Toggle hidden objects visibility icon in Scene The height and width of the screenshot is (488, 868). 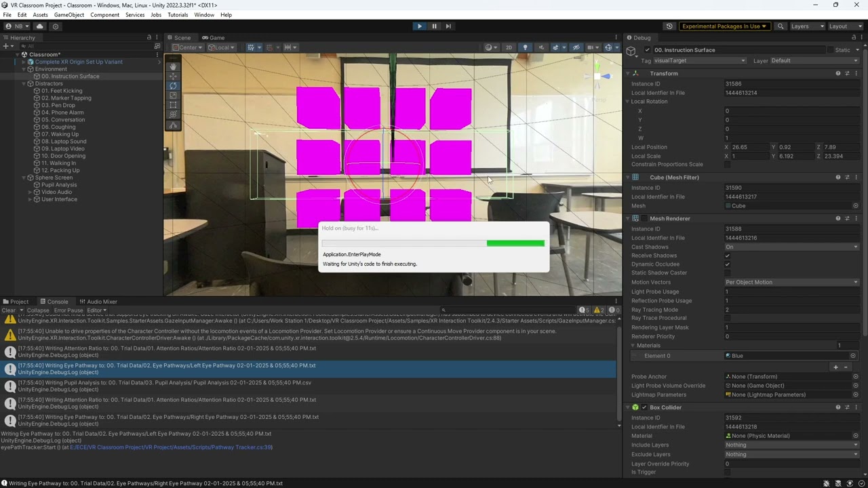pyautogui.click(x=576, y=47)
